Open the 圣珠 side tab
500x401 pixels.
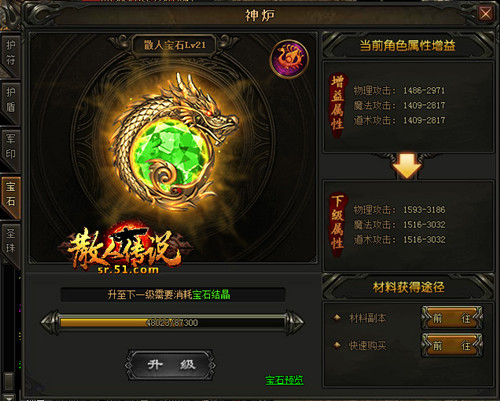10,241
